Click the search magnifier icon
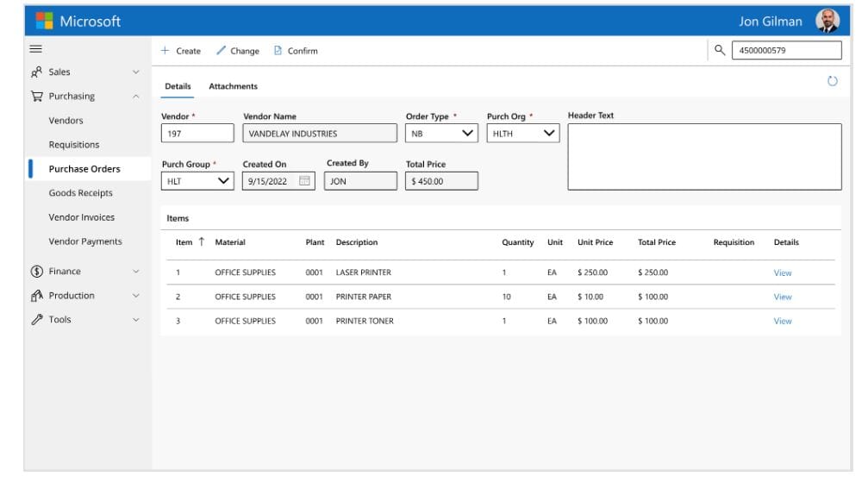Viewport: 868px width, 482px height. [720, 50]
